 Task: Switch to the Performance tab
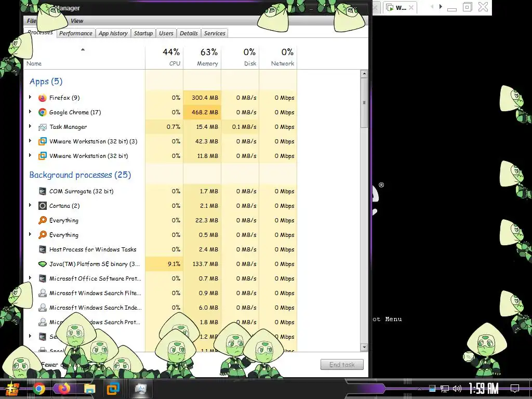[76, 33]
